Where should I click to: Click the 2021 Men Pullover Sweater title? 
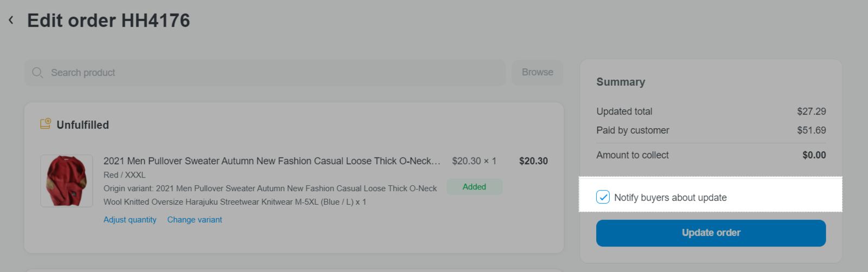[x=272, y=161]
